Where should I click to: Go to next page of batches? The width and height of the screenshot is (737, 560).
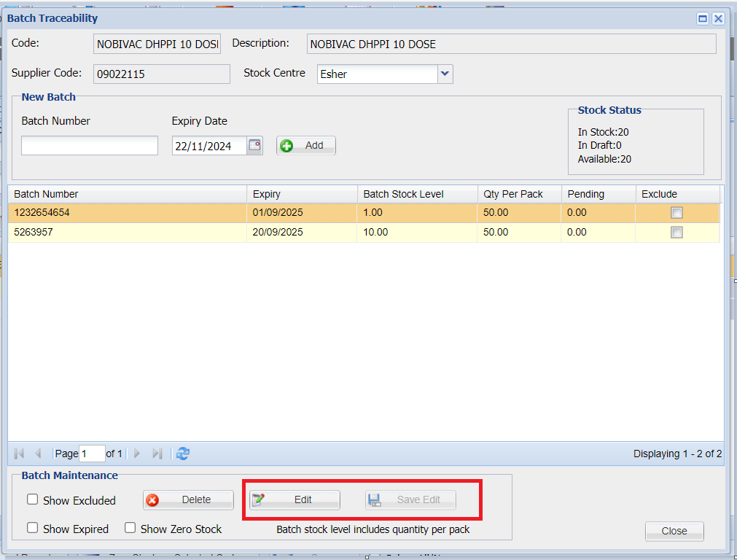pyautogui.click(x=137, y=454)
